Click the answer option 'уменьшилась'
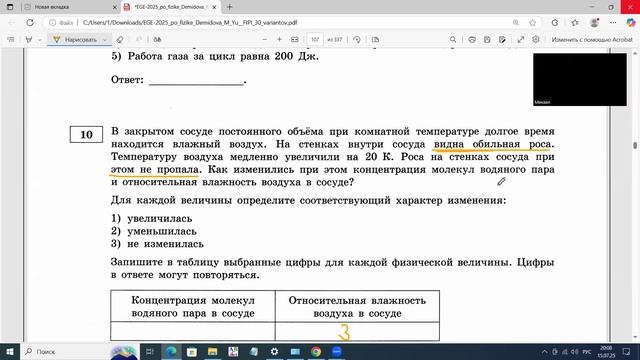640x360 pixels. 162,231
